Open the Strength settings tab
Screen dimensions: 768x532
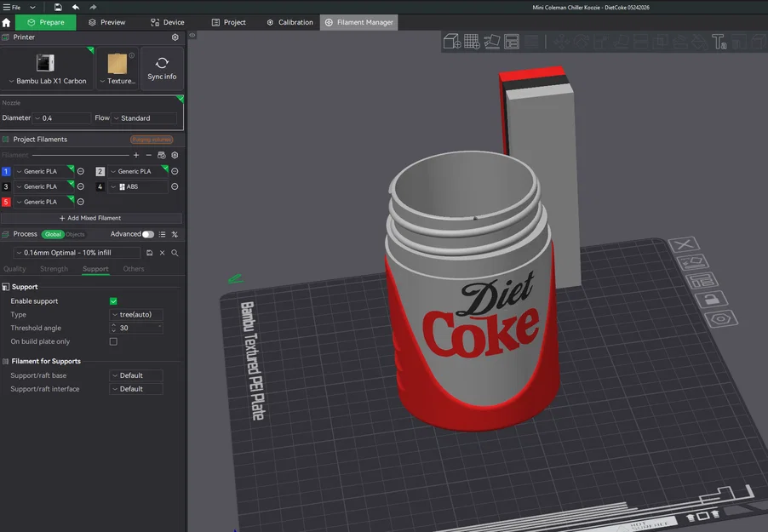coord(54,269)
